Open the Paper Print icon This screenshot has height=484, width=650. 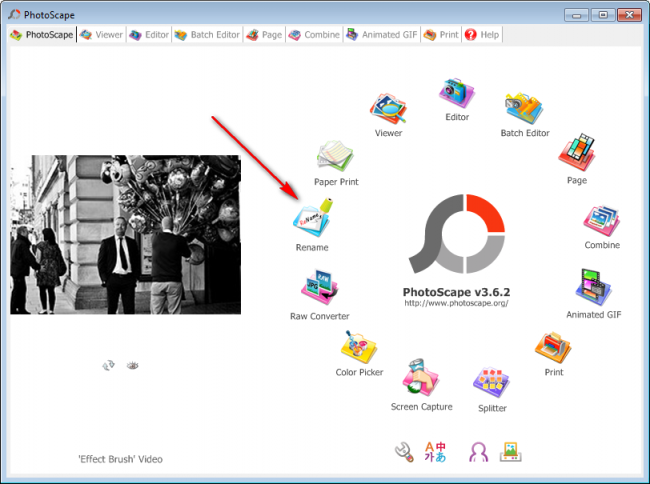coord(335,156)
